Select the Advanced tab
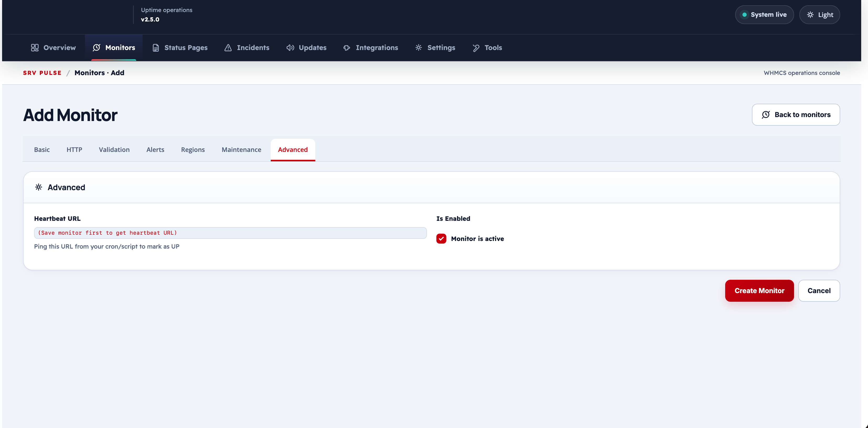Screen dimensions: 868x428 (293, 150)
